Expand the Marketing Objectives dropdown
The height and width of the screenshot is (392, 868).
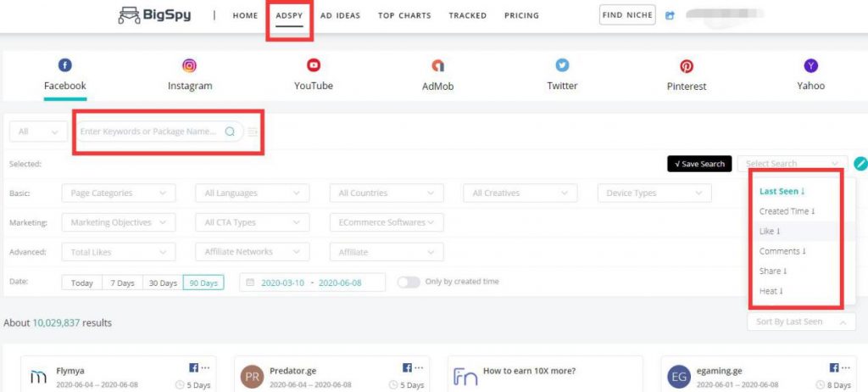[119, 222]
